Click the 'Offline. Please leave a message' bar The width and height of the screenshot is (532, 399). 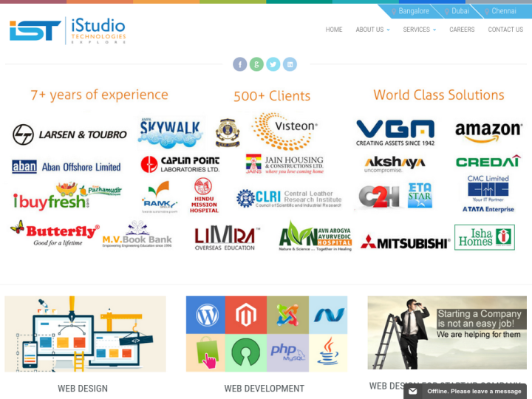(x=474, y=391)
